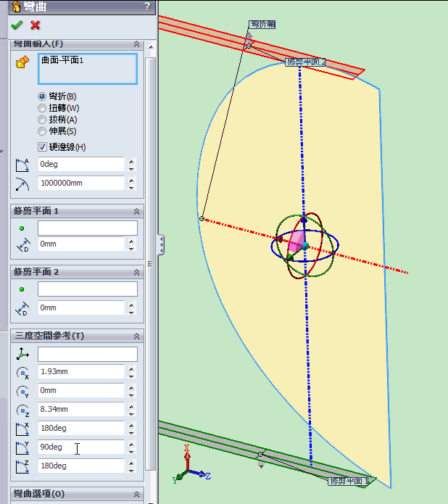This screenshot has height=504, width=448.
Task: Click the 彎折軸 bend axis label
Action: (x=262, y=25)
